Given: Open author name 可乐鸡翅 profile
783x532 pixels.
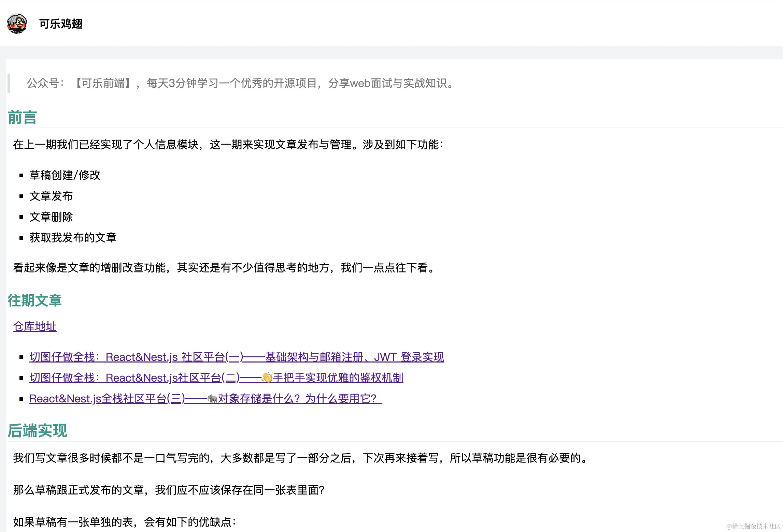Looking at the screenshot, I should (x=61, y=24).
